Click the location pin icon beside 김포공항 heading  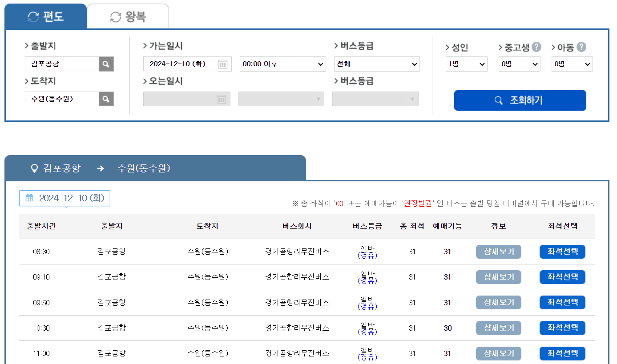click(x=34, y=168)
